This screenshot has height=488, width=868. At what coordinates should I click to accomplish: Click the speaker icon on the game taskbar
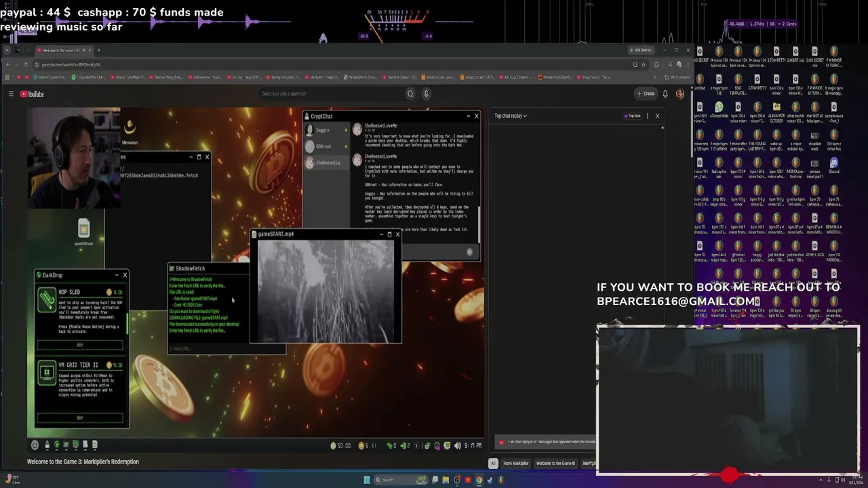pos(457,445)
